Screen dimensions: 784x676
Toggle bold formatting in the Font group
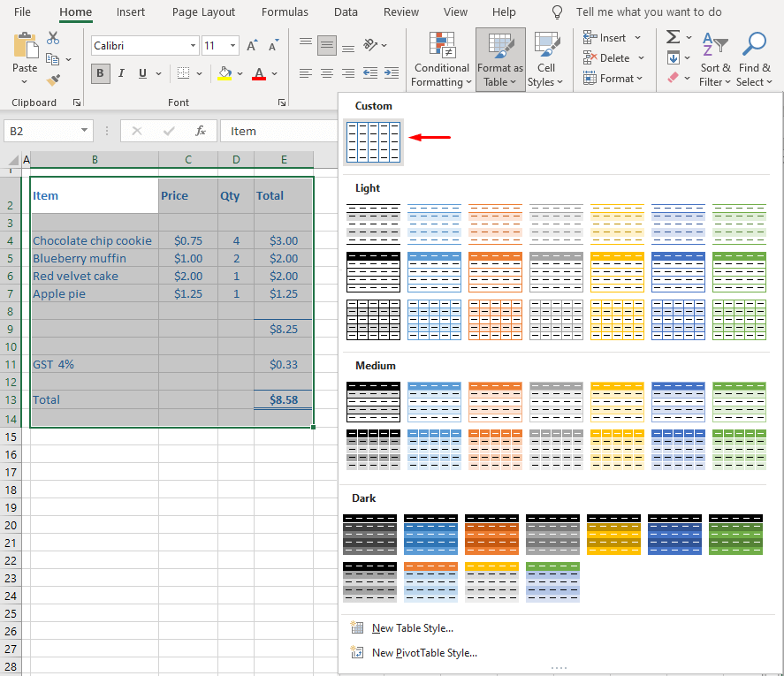point(100,73)
